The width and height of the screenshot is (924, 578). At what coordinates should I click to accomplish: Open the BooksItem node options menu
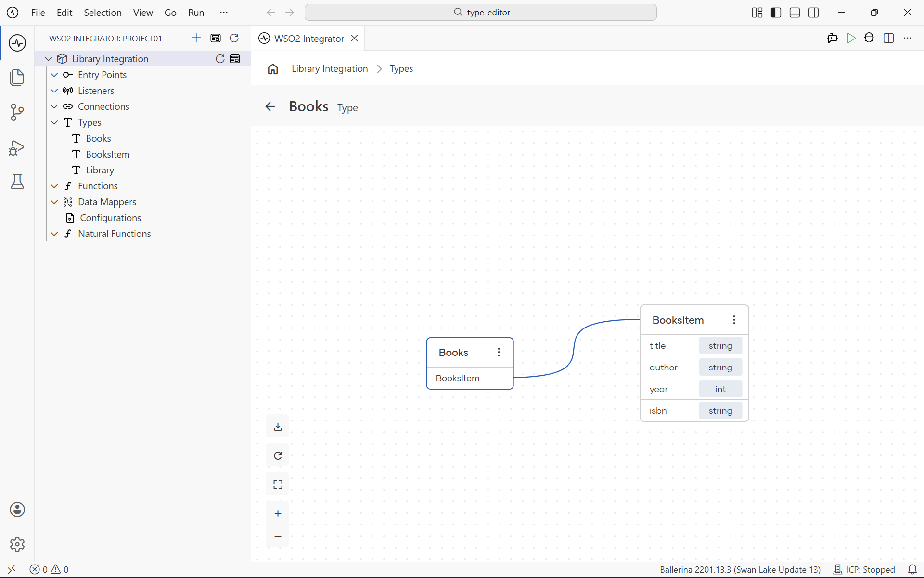734,320
